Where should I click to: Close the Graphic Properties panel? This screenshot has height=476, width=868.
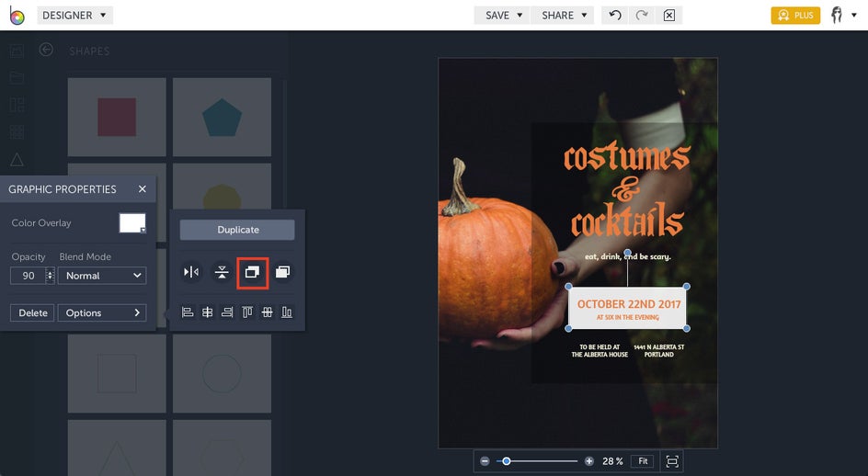click(x=143, y=189)
